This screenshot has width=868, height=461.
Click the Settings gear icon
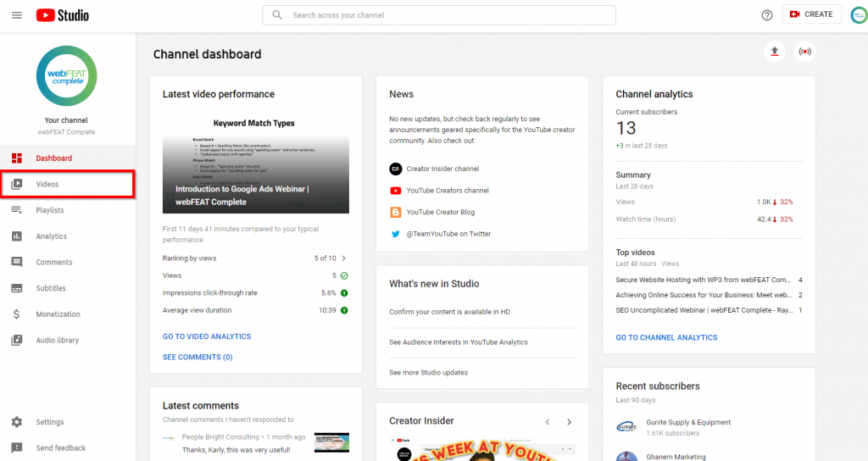(17, 422)
